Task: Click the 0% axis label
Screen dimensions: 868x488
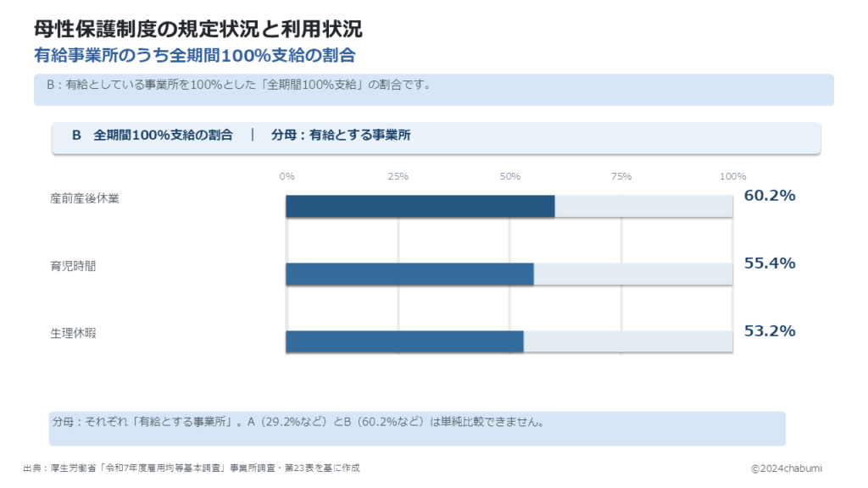Action: tap(287, 176)
